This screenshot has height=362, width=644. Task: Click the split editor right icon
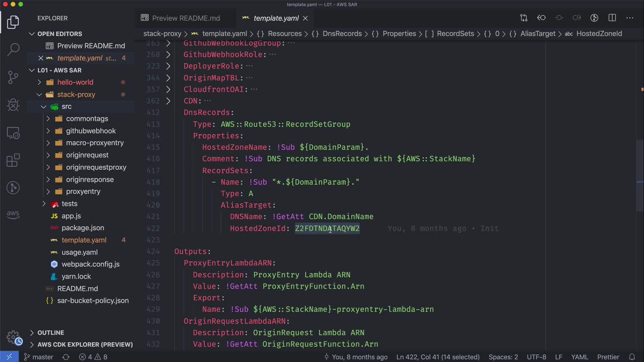coord(612,18)
